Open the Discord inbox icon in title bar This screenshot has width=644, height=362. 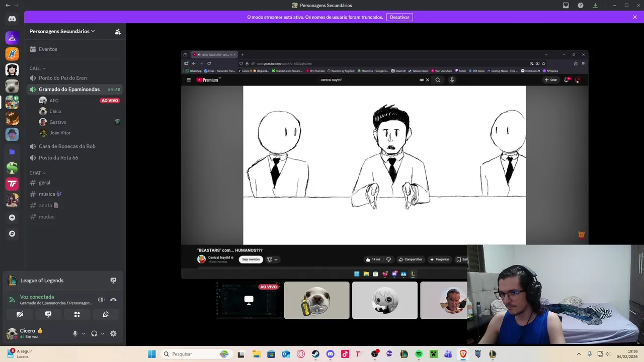pos(566,6)
